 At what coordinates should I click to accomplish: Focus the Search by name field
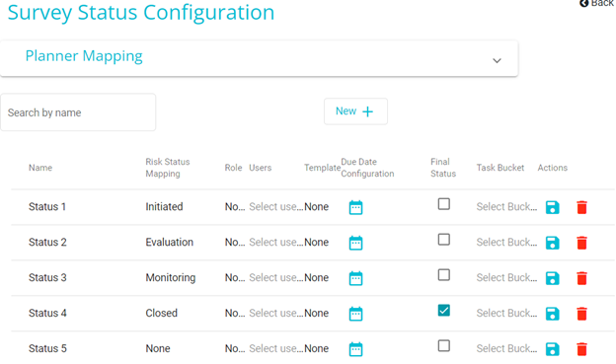coord(78,112)
